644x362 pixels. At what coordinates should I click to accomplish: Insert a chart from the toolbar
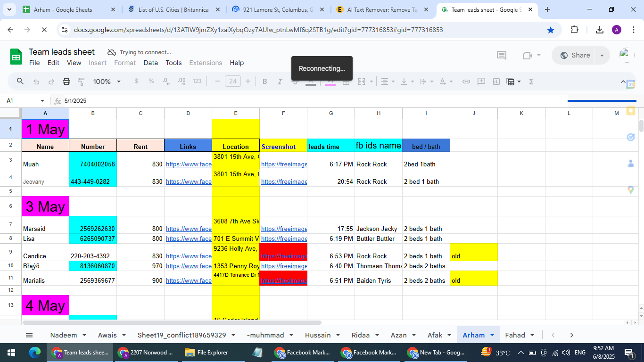click(x=496, y=82)
